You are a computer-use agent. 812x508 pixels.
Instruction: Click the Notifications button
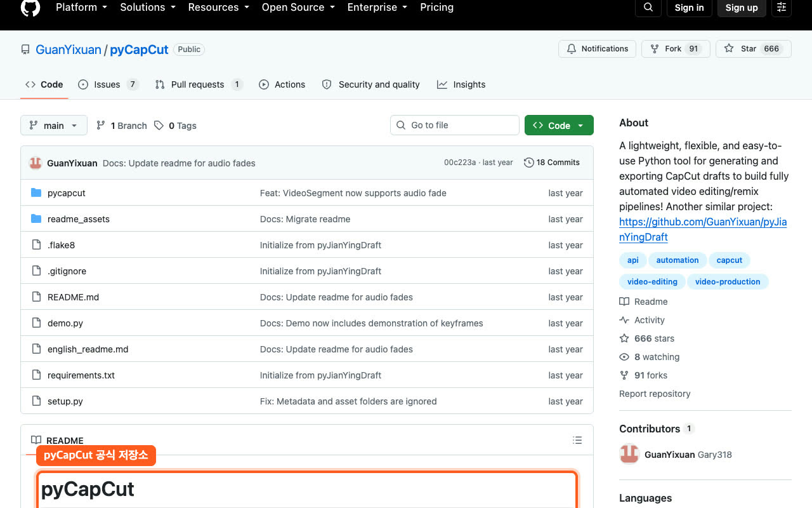tap(597, 49)
